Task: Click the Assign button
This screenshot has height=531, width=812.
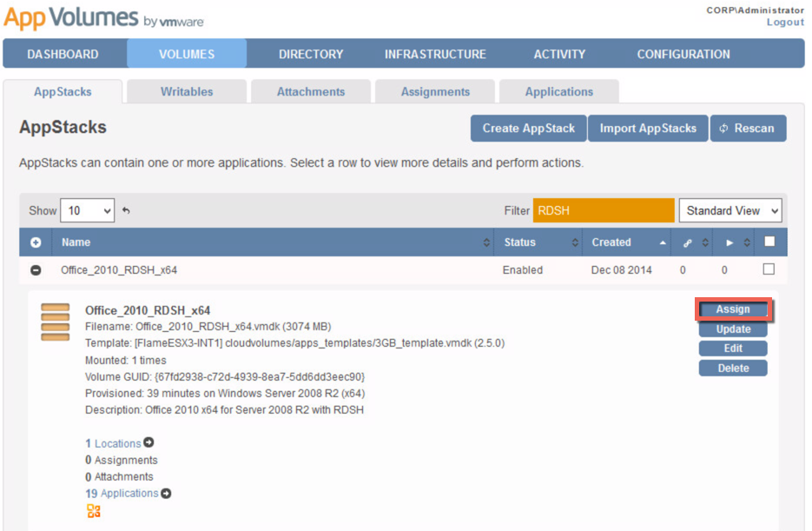Action: click(733, 309)
